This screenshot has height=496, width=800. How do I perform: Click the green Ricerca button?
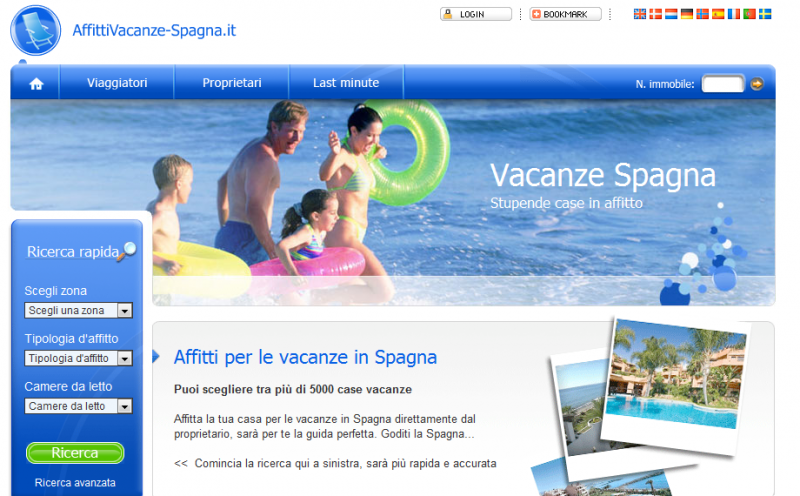[x=75, y=453]
